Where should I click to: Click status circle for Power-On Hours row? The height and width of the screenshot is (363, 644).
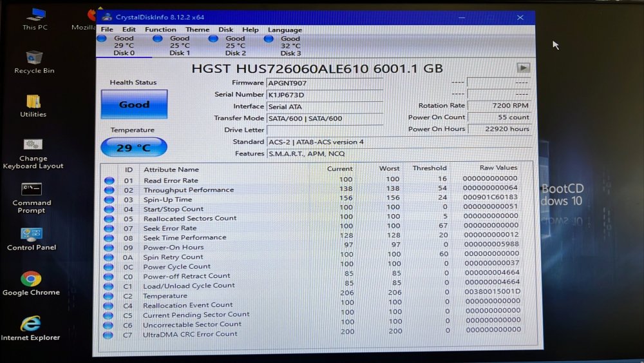click(x=109, y=248)
